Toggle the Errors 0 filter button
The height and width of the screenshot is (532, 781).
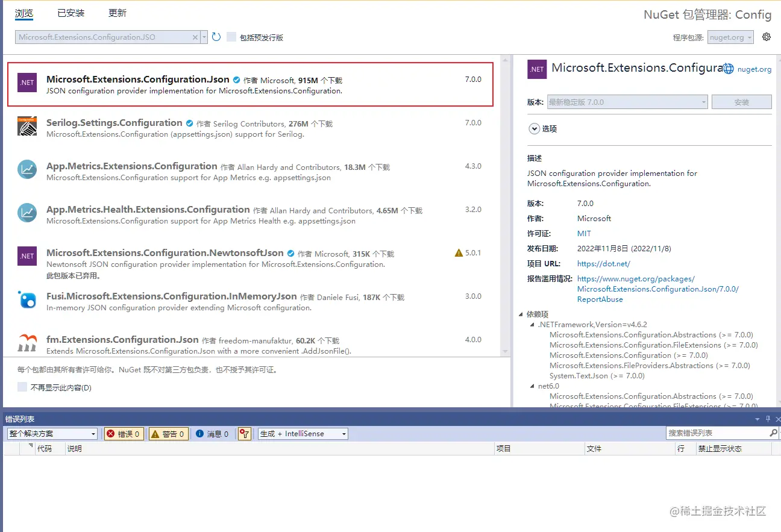pyautogui.click(x=124, y=434)
